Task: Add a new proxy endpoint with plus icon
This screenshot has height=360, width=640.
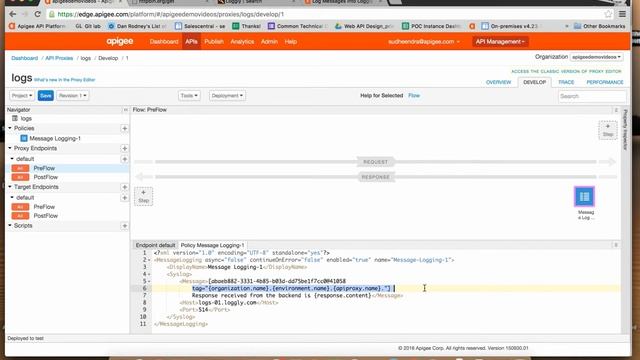Action: [124, 149]
